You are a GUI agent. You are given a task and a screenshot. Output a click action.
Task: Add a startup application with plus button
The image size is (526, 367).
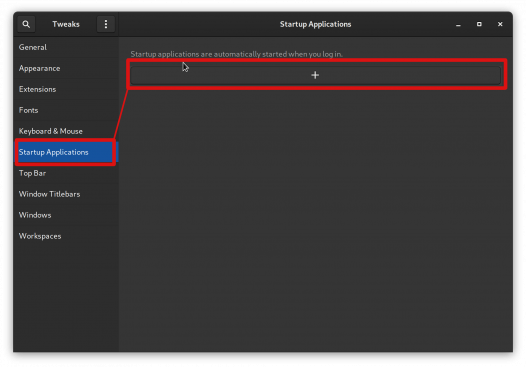coord(315,75)
